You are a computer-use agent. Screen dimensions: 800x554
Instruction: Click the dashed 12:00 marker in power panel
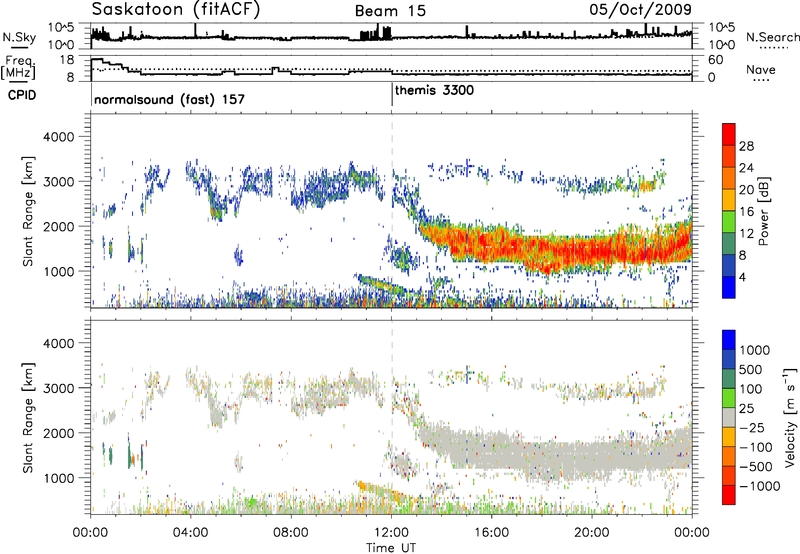point(392,211)
